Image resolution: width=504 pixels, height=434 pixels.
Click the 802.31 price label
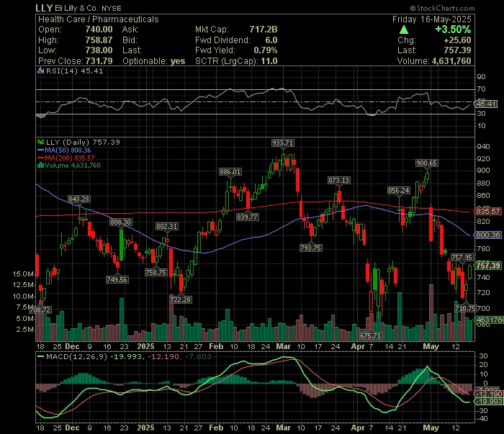tap(166, 227)
